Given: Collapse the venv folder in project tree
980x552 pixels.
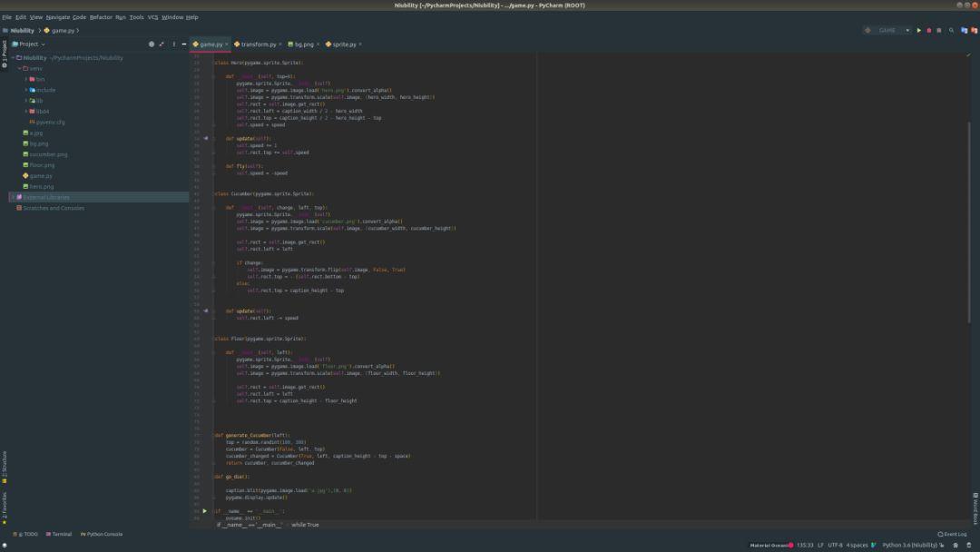Looking at the screenshot, I should tap(19, 68).
